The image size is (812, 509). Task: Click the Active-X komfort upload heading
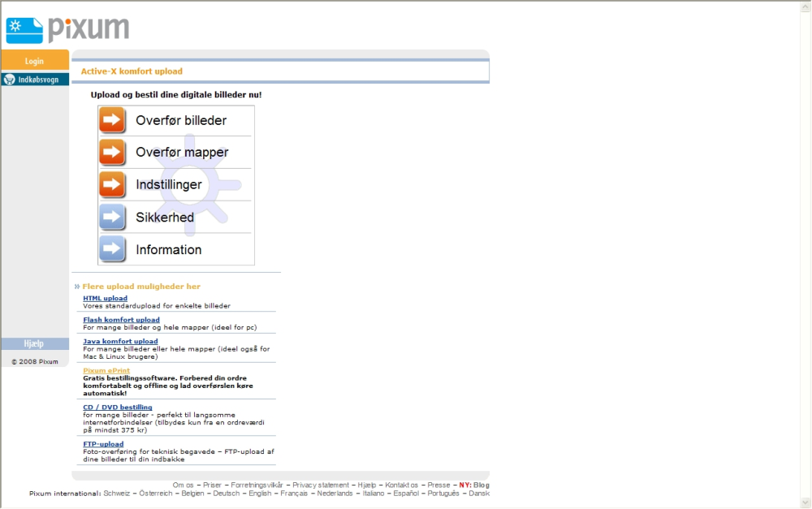[x=132, y=71]
